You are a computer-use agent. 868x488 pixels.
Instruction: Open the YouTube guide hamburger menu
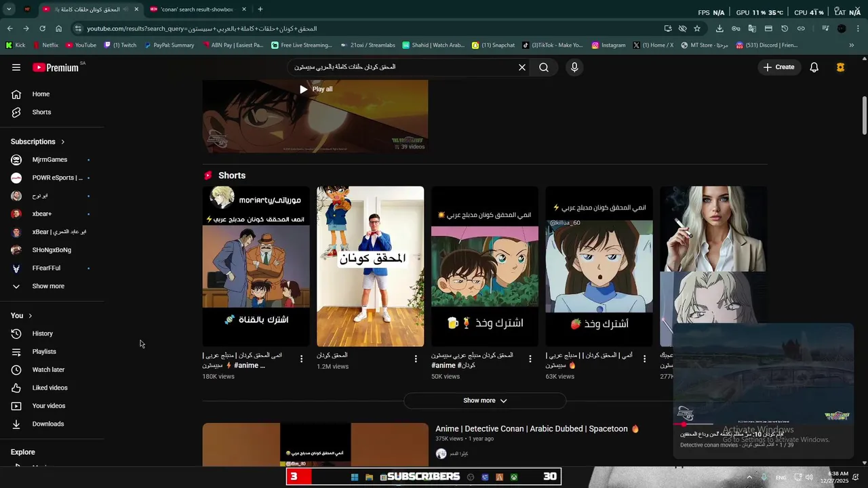(16, 67)
